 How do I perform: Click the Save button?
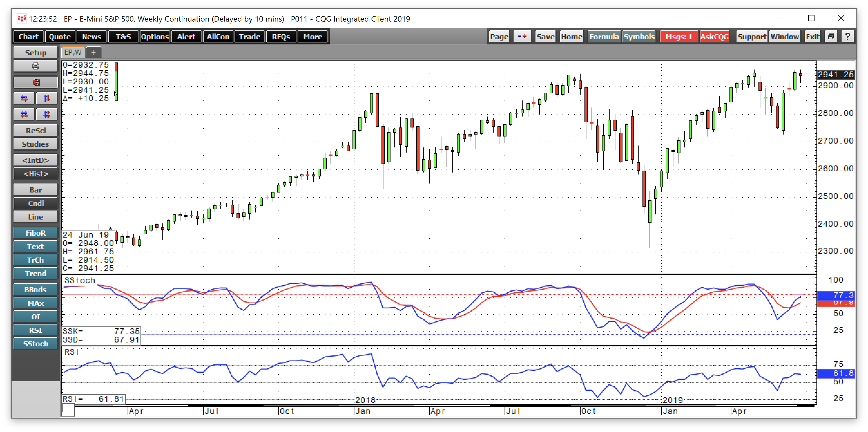click(x=545, y=37)
